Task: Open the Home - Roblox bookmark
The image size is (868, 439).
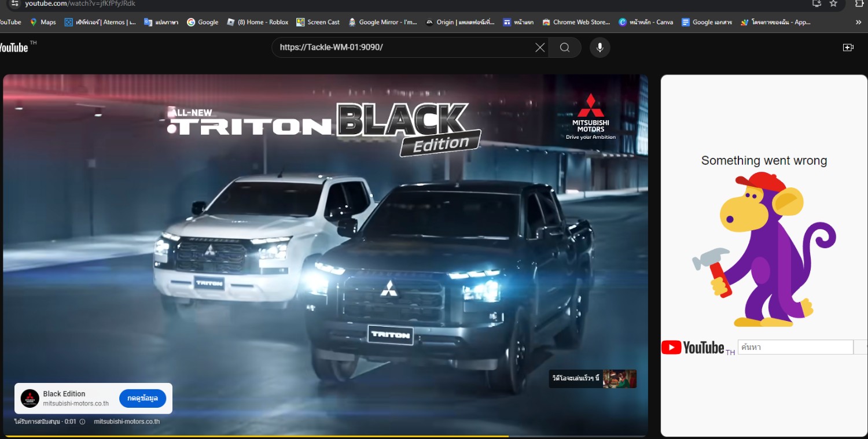Action: tap(258, 22)
